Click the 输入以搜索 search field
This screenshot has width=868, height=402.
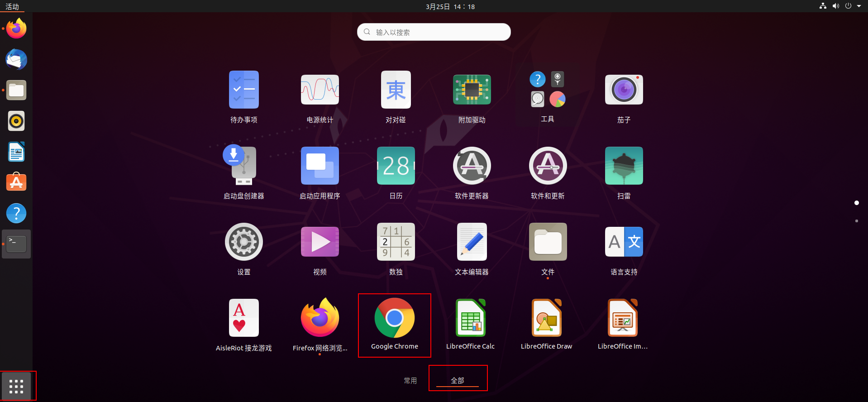pyautogui.click(x=434, y=32)
